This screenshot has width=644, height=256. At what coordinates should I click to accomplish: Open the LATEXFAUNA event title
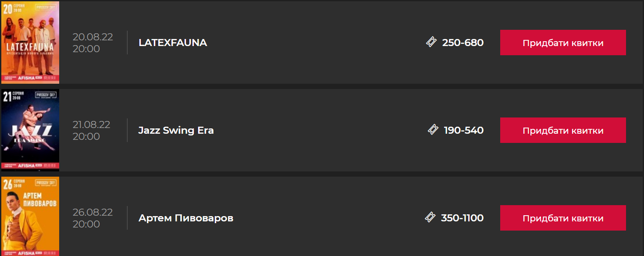[173, 43]
